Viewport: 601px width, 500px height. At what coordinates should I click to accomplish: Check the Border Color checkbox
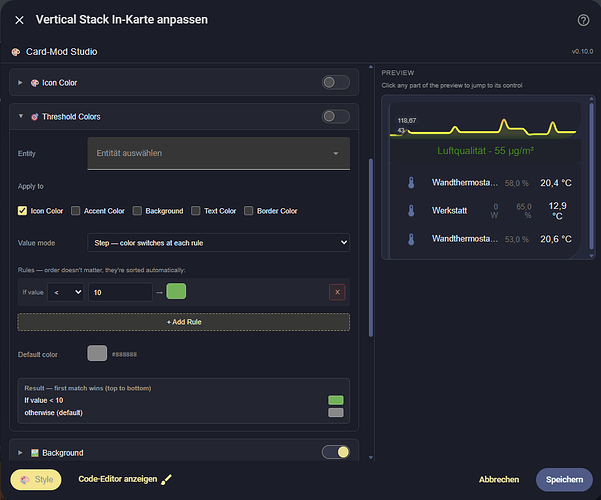coord(248,211)
